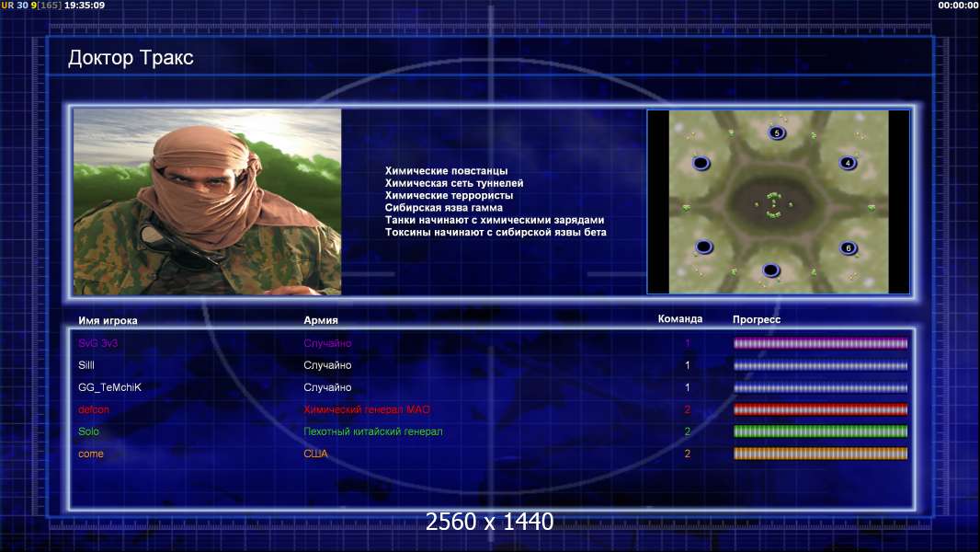980x552 pixels.
Task: Click 'Токсины начинают с сибирской язвы бета' line
Action: (x=496, y=232)
